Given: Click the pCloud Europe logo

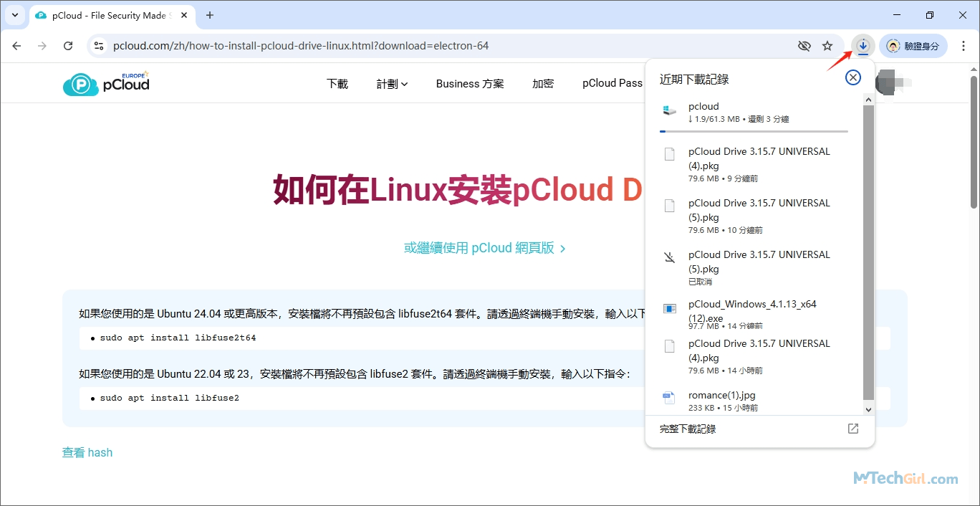Looking at the screenshot, I should (x=106, y=83).
